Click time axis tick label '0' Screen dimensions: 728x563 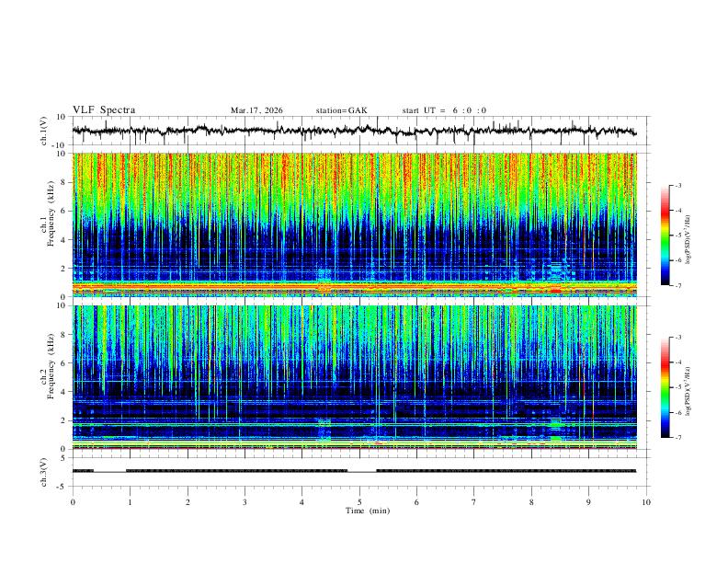pos(73,502)
